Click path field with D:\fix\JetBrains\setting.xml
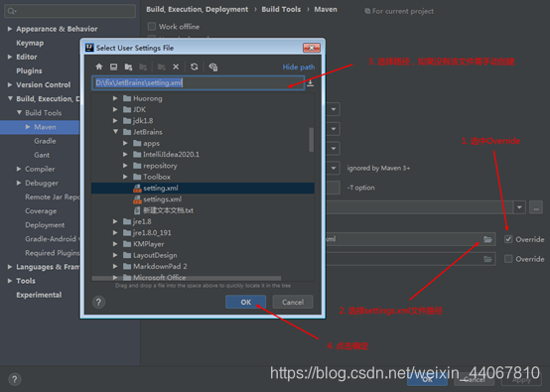550x392 pixels. coord(199,83)
